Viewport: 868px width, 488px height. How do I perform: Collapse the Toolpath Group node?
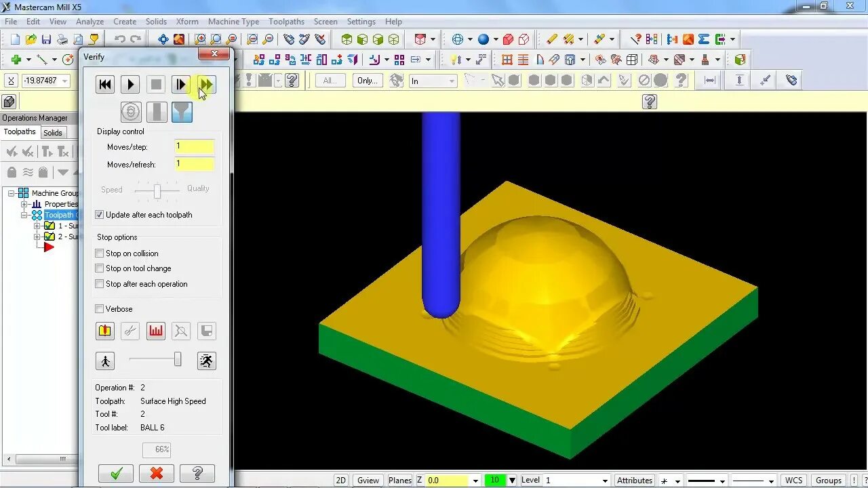point(24,215)
